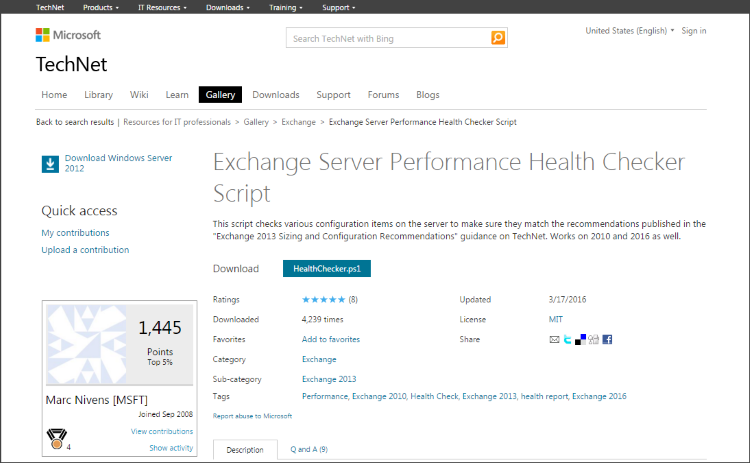Click Add to favorites link

(x=331, y=339)
